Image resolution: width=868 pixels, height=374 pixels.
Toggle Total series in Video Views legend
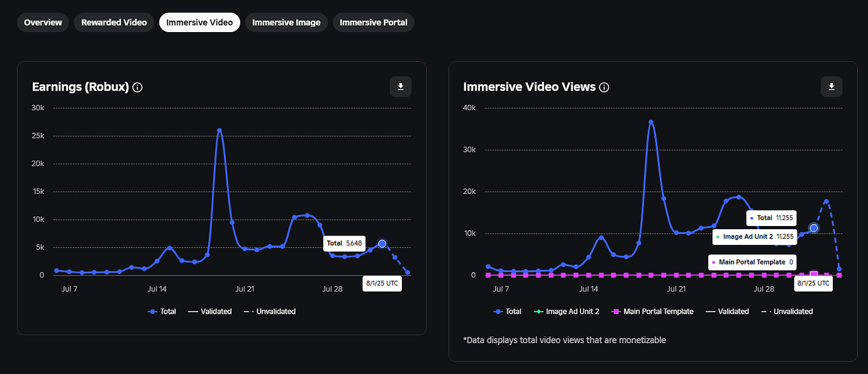[508, 312]
